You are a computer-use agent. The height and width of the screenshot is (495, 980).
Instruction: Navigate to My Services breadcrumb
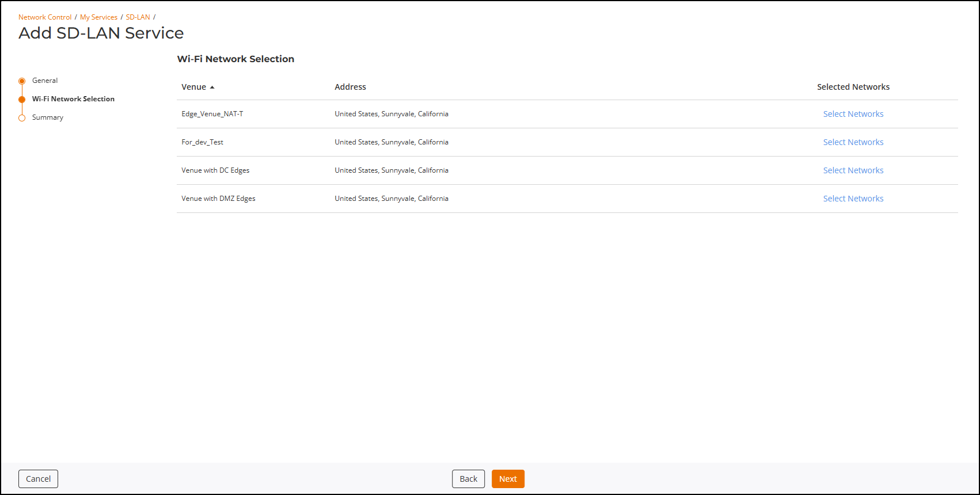pyautogui.click(x=98, y=17)
